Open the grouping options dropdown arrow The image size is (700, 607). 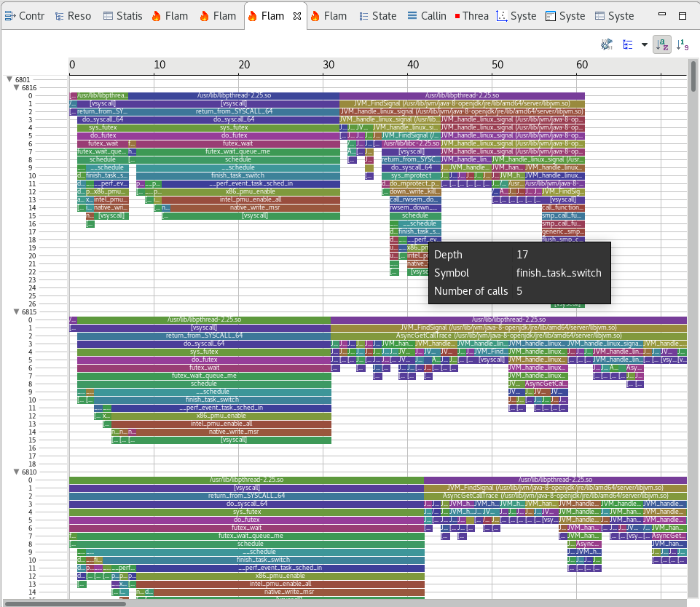tap(644, 45)
